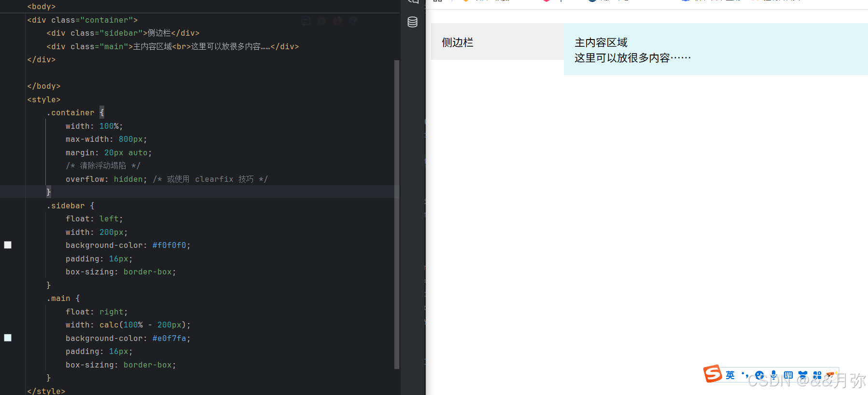Click the "float: left;" declaration

[94, 219]
